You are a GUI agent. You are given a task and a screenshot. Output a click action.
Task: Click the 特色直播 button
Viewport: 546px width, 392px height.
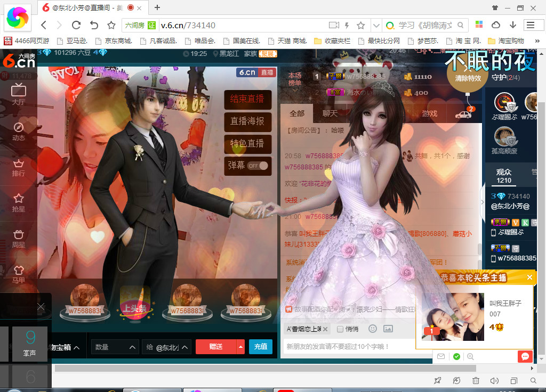click(247, 144)
